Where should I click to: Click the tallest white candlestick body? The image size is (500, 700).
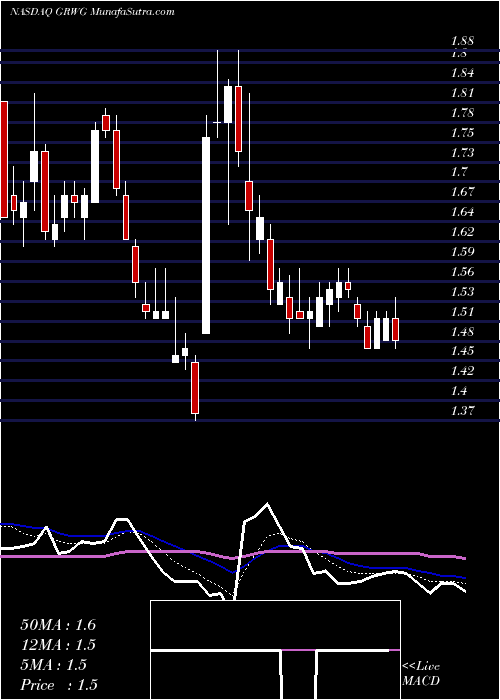tap(206, 235)
